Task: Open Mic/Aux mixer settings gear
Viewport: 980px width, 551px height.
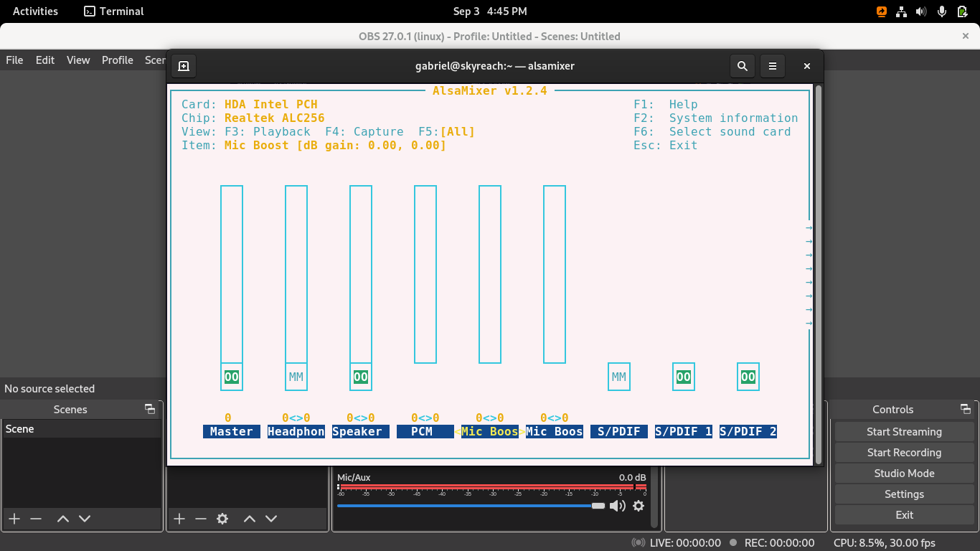Action: pos(639,506)
